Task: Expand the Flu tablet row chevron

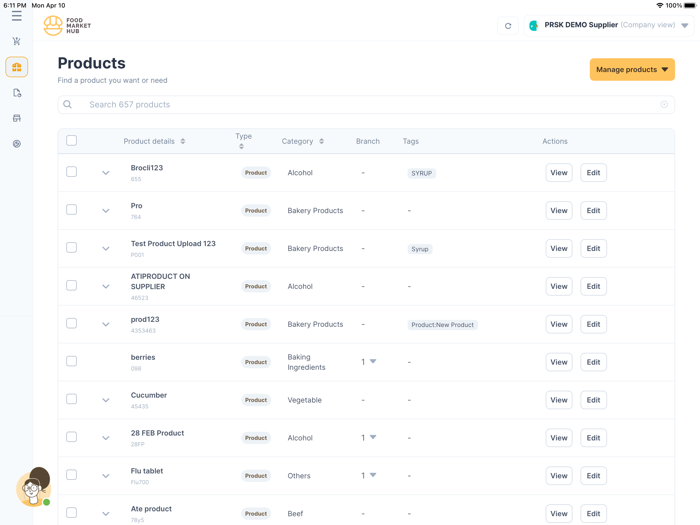Action: [x=106, y=476]
